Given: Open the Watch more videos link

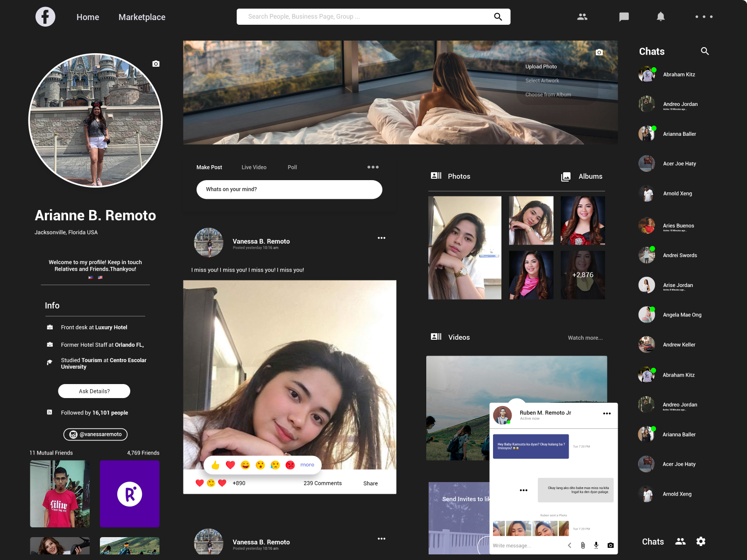Looking at the screenshot, I should (585, 337).
